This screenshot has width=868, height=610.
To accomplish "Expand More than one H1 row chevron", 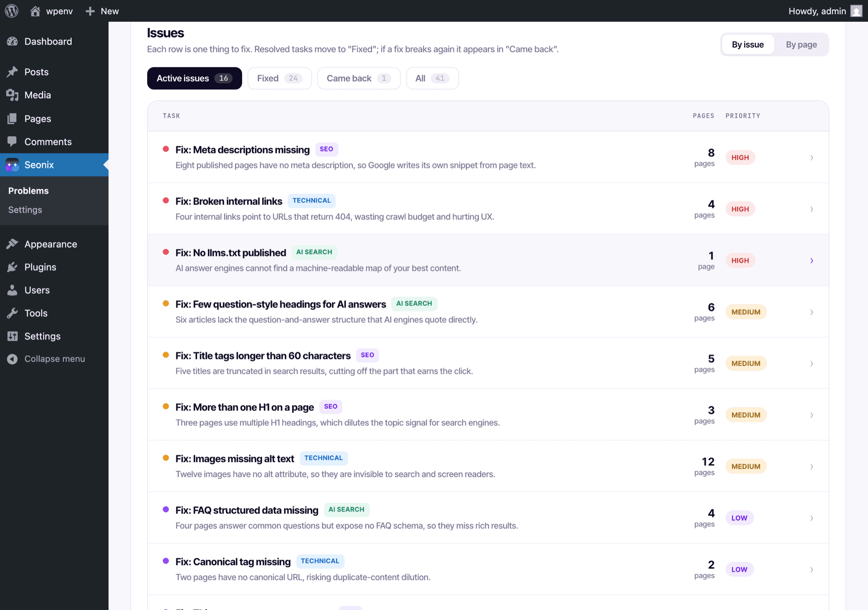I will (x=811, y=415).
